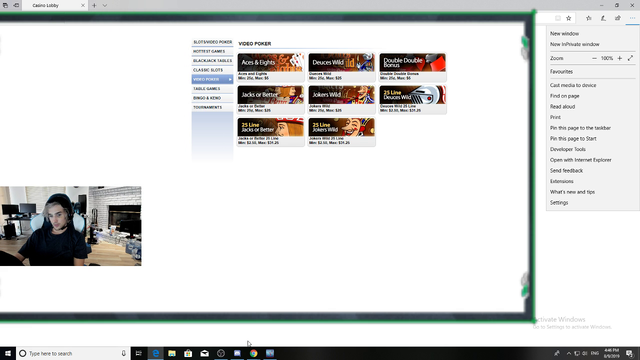Launch 25 Line Jokers Wild game
The width and height of the screenshot is (640, 360).
(x=341, y=131)
